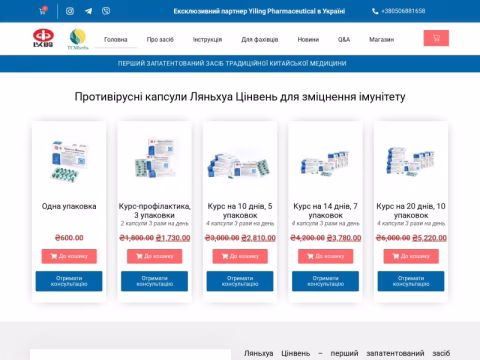Click the ₴600.00 price
Image resolution: width=480 pixels, height=360 pixels.
(69, 238)
